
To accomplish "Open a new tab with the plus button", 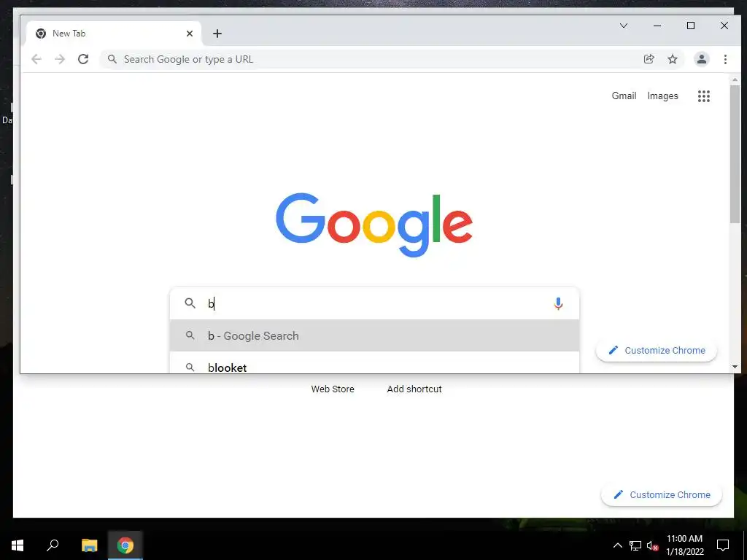I will coord(217,34).
